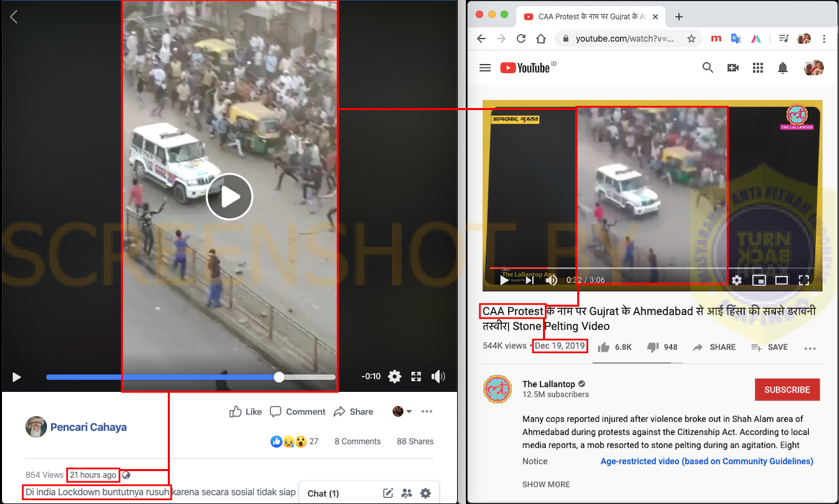
Task: Bookmark page with star icon
Action: coord(691,39)
